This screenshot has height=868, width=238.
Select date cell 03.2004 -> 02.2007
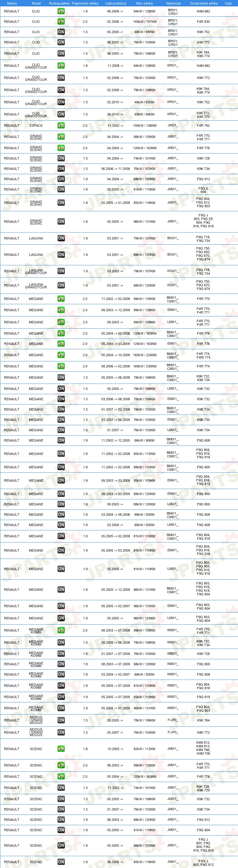point(115,675)
